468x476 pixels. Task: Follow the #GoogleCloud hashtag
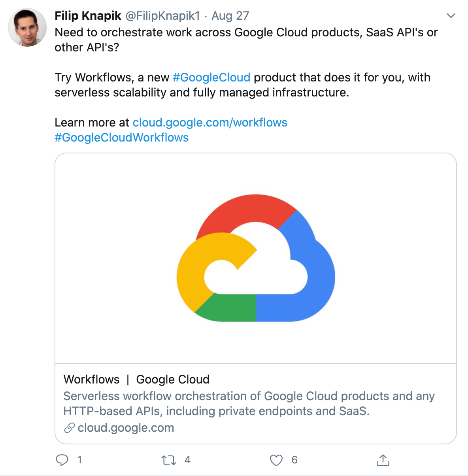point(211,77)
